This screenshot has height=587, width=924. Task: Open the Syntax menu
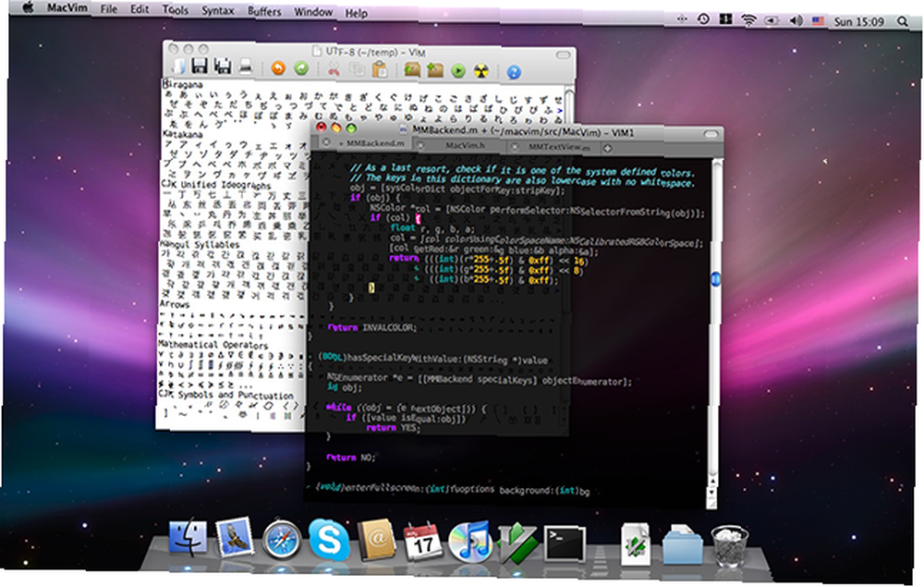[217, 10]
